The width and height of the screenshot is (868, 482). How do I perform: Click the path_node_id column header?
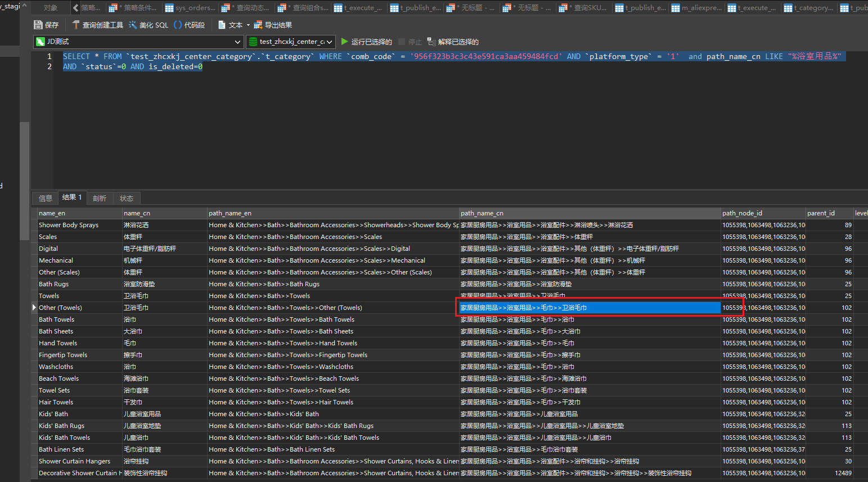763,213
